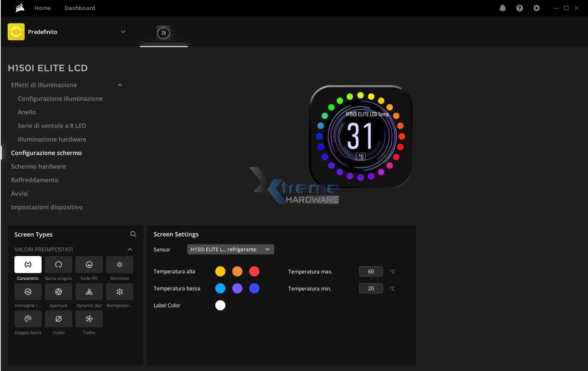588x371 pixels.
Task: Go to the Home tab
Action: click(x=42, y=8)
